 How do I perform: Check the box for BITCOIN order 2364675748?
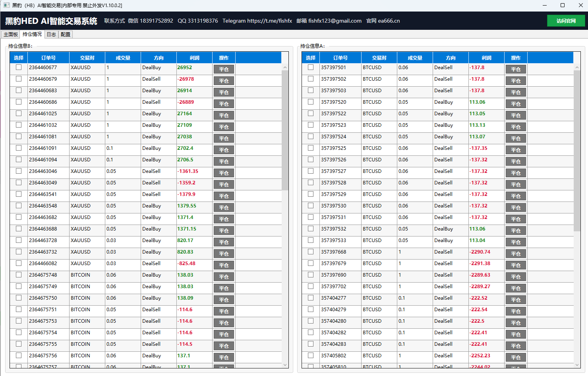[x=19, y=275]
